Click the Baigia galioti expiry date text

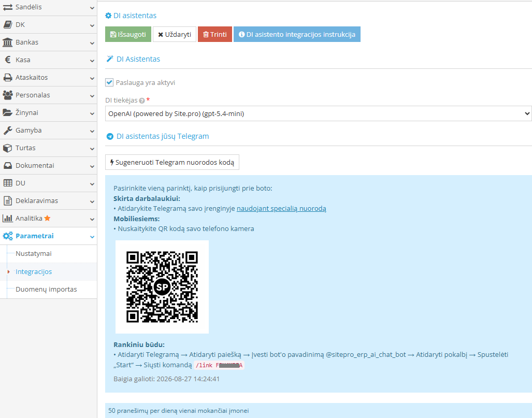(167, 379)
